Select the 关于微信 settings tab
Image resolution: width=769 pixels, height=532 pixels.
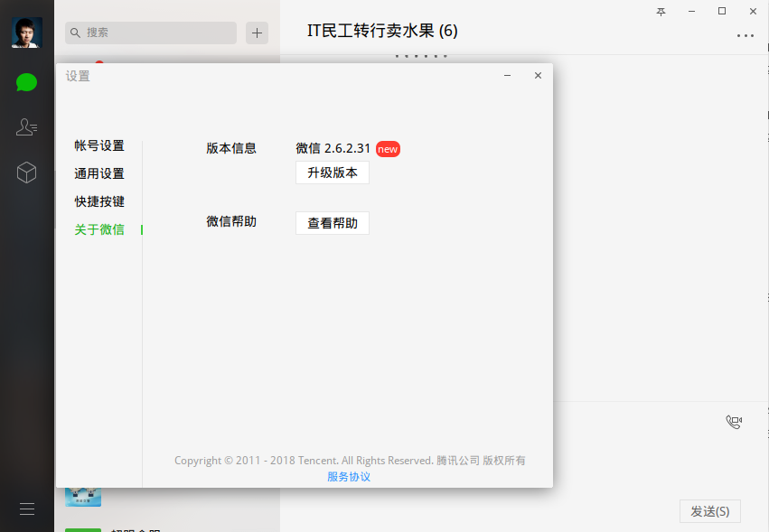pos(99,229)
